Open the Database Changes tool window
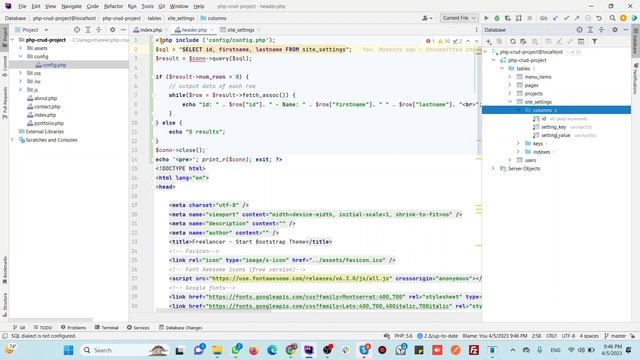 (180, 327)
